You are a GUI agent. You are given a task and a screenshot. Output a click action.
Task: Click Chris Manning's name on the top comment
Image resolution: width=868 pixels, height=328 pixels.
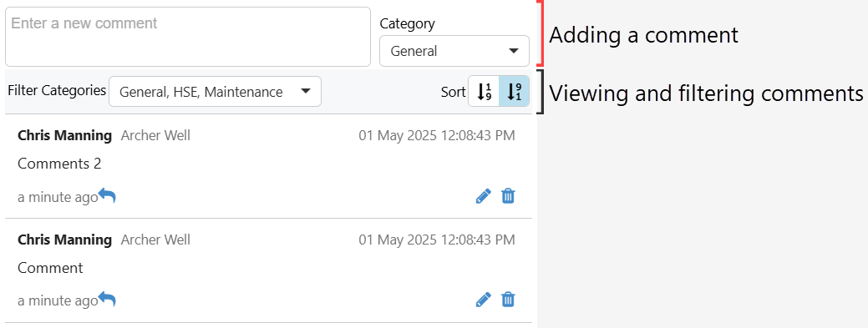65,135
